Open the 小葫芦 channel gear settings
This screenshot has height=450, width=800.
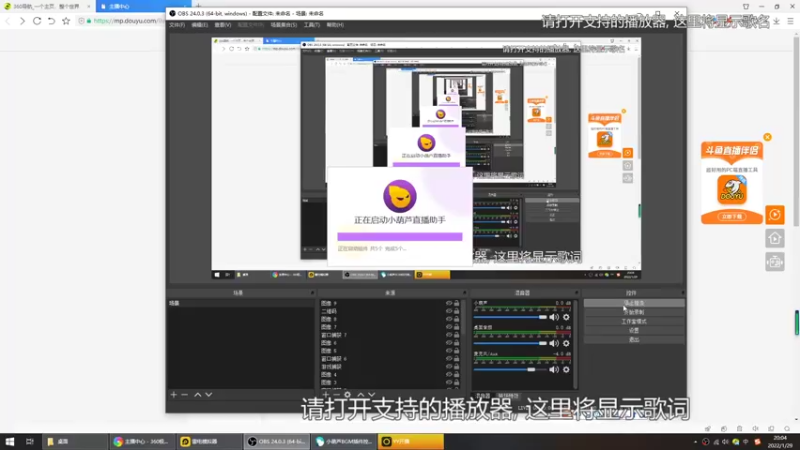566,317
